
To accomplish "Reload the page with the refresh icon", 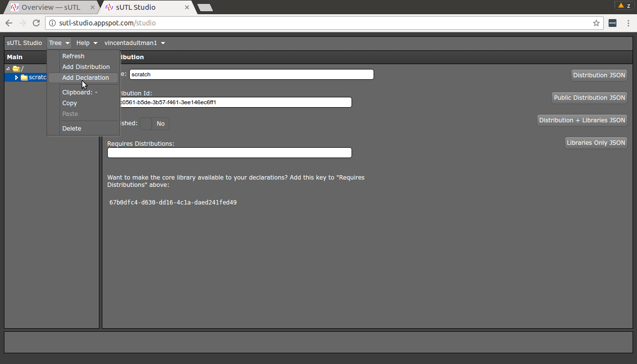I will [x=36, y=23].
